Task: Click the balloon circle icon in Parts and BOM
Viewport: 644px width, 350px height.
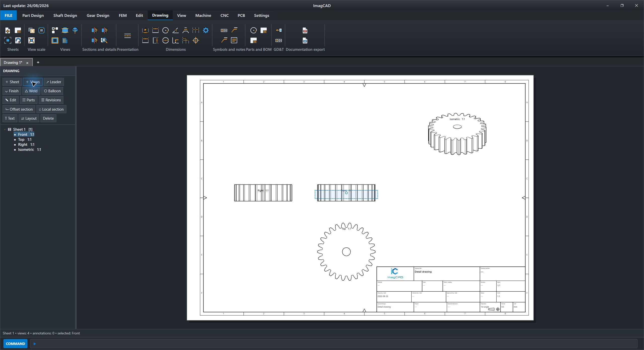Action: 254,30
